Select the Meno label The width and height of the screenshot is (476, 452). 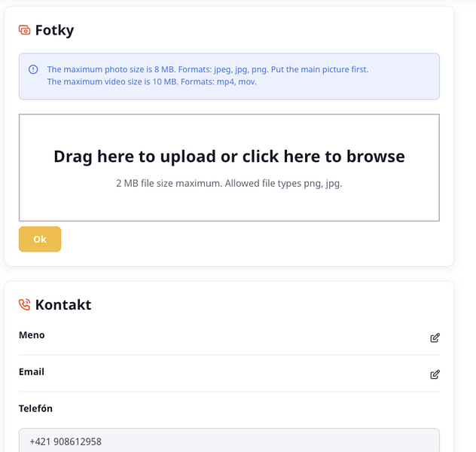click(32, 335)
